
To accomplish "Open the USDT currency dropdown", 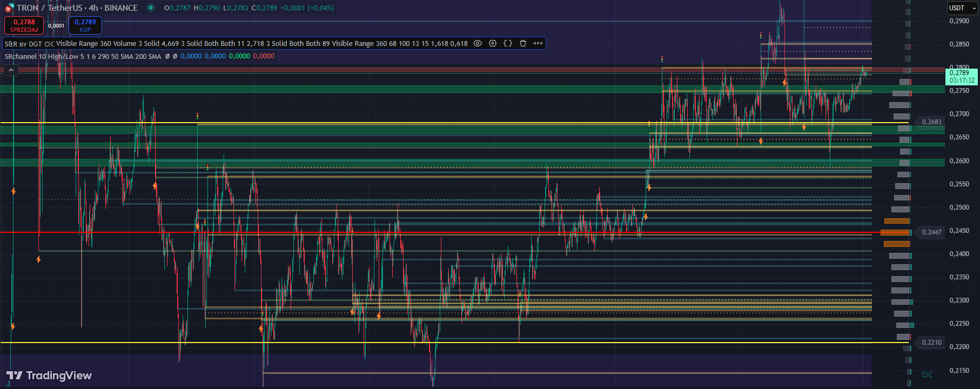I will (x=963, y=8).
